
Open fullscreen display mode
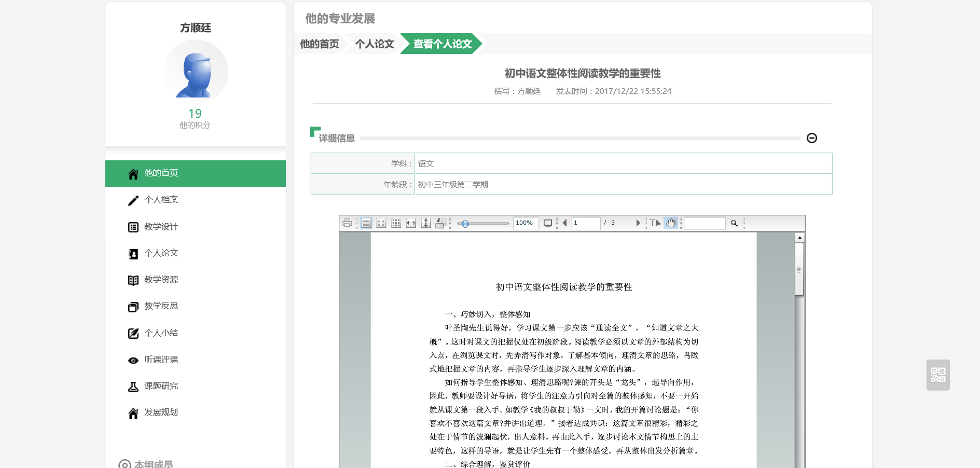point(547,223)
